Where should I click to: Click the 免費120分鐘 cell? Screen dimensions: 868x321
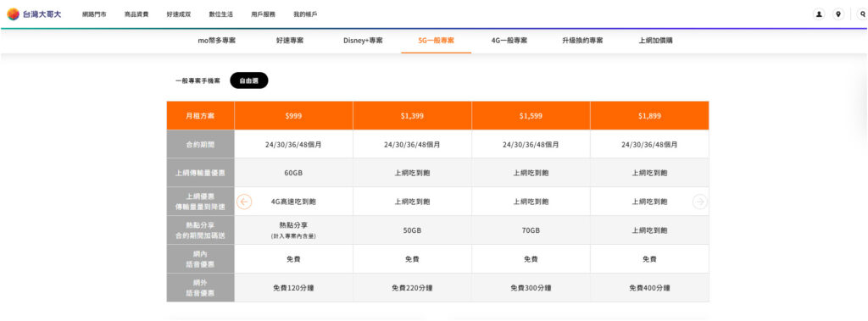click(293, 288)
